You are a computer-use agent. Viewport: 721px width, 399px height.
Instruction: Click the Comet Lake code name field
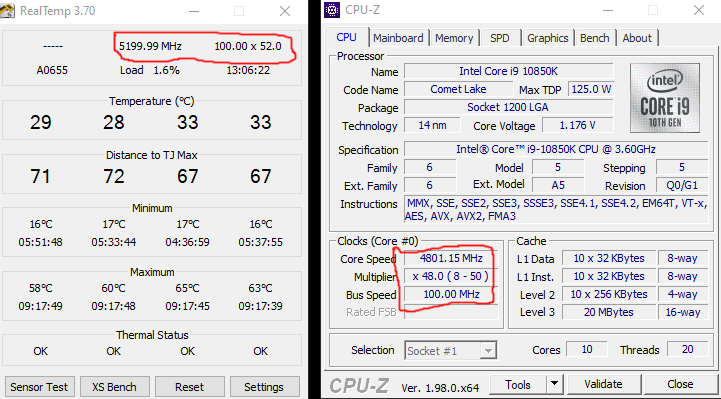(458, 89)
